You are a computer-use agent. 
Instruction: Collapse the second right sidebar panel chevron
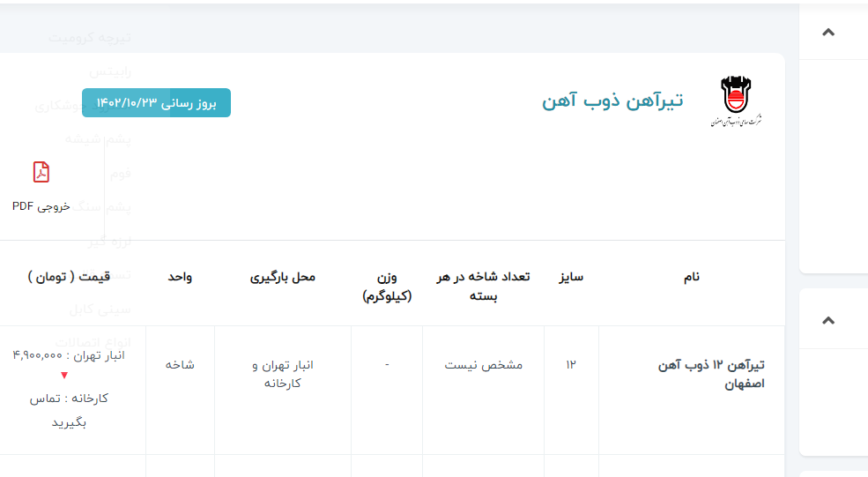tap(827, 320)
